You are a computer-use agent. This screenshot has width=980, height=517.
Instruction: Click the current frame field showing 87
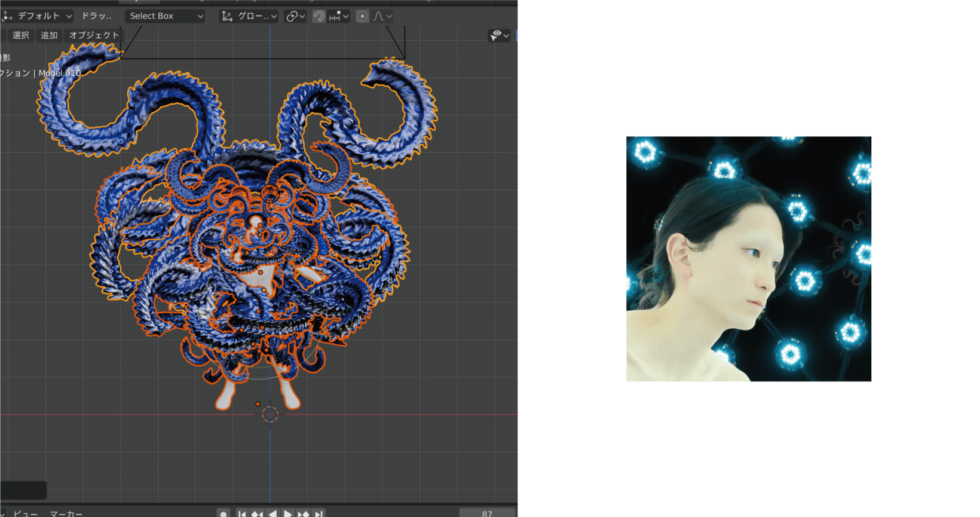(x=487, y=513)
